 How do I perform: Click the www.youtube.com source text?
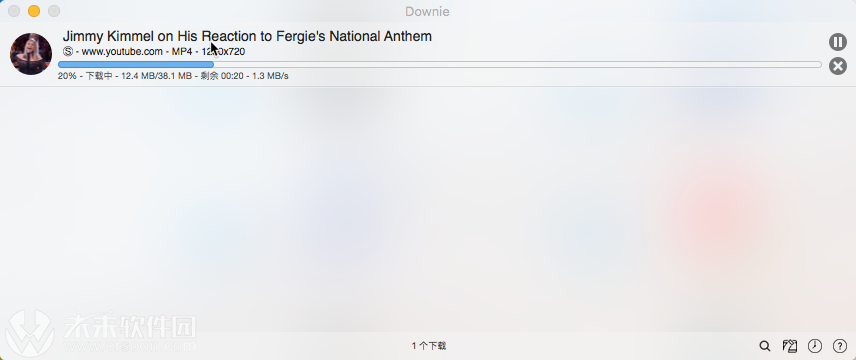point(122,51)
